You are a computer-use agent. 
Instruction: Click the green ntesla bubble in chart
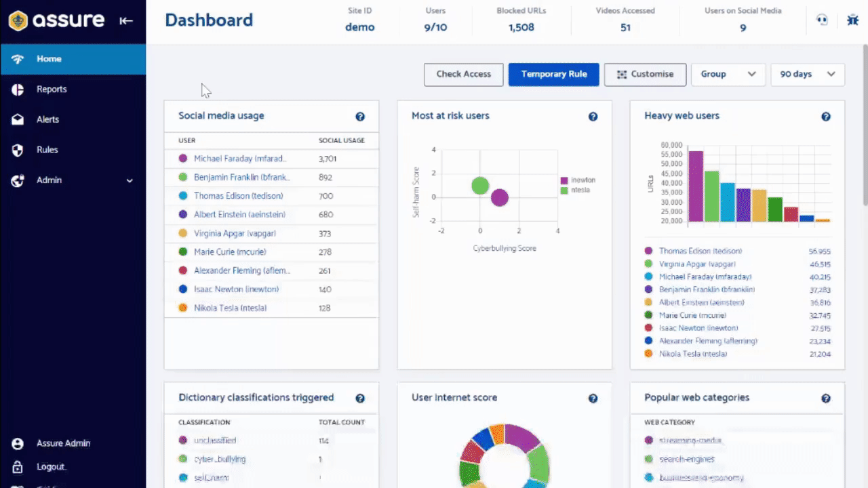[480, 186]
